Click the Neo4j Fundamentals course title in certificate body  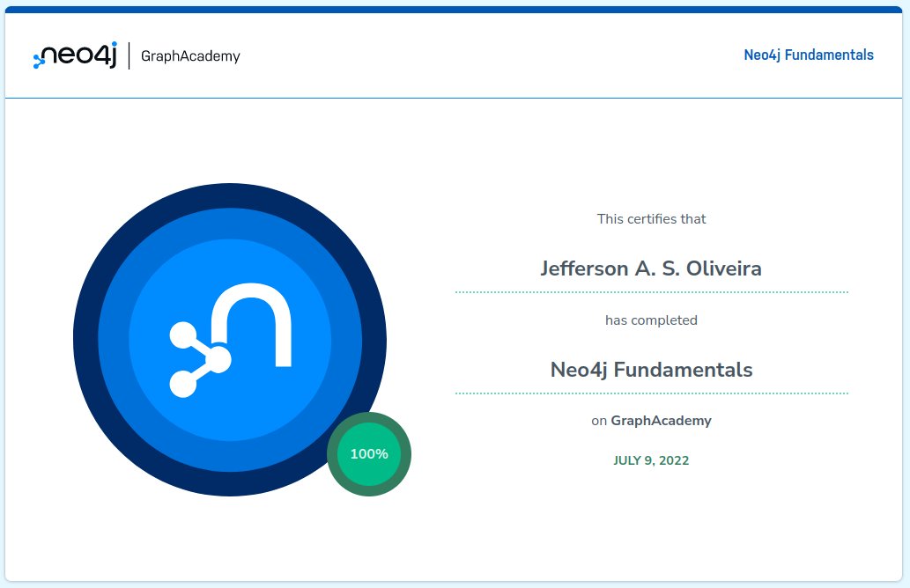tap(651, 370)
